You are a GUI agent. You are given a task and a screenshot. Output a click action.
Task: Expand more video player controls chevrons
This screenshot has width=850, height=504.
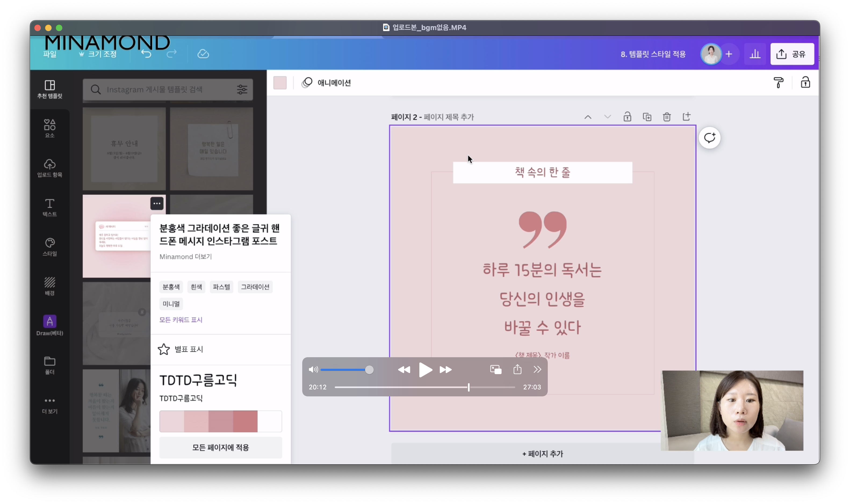tap(537, 370)
